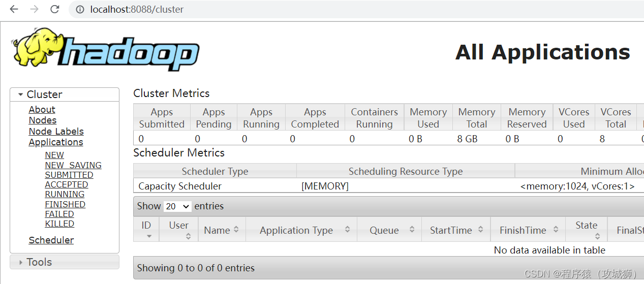This screenshot has width=644, height=284.
Task: Sort the table by Name column
Action: point(222,230)
